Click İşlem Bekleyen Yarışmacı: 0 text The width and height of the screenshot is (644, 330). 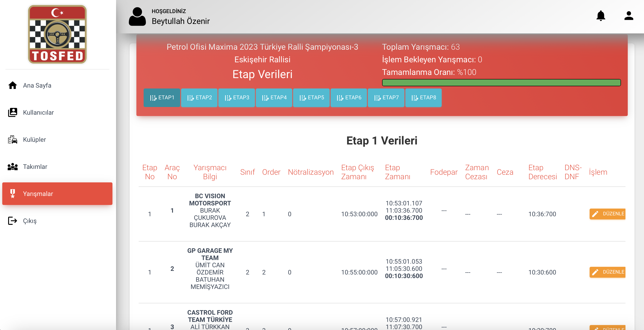point(432,59)
